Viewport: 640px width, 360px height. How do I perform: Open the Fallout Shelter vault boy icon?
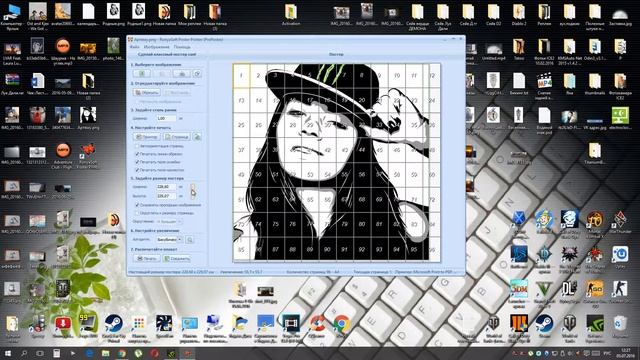click(544, 222)
